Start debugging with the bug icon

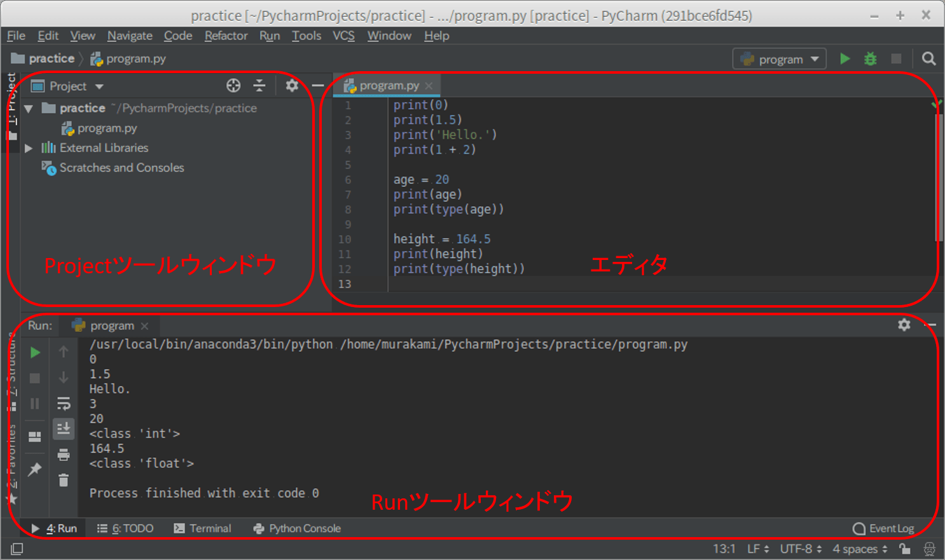click(x=871, y=59)
